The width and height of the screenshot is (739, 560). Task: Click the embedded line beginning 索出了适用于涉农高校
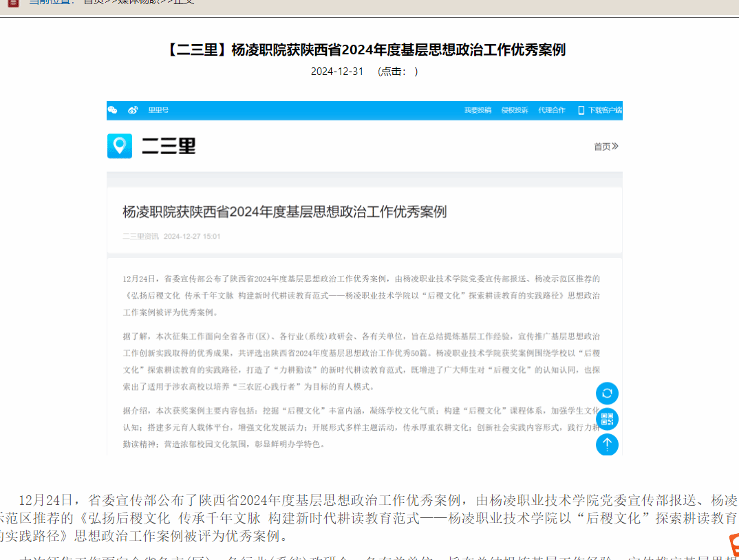249,387
